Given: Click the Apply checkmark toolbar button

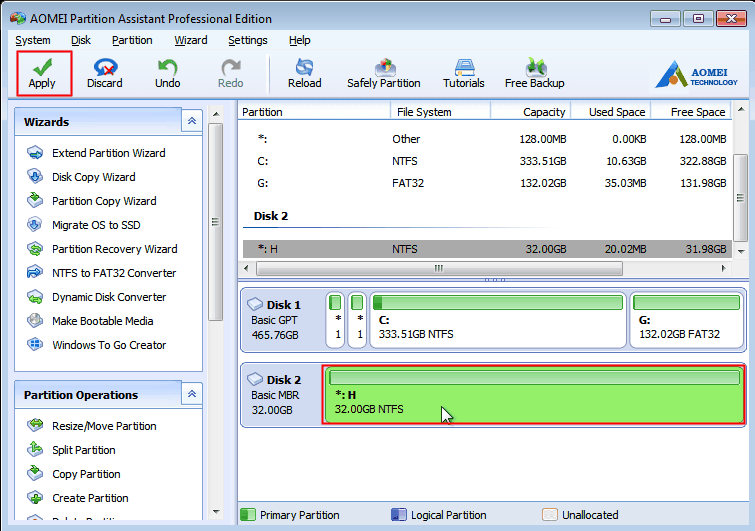Looking at the screenshot, I should pos(43,73).
